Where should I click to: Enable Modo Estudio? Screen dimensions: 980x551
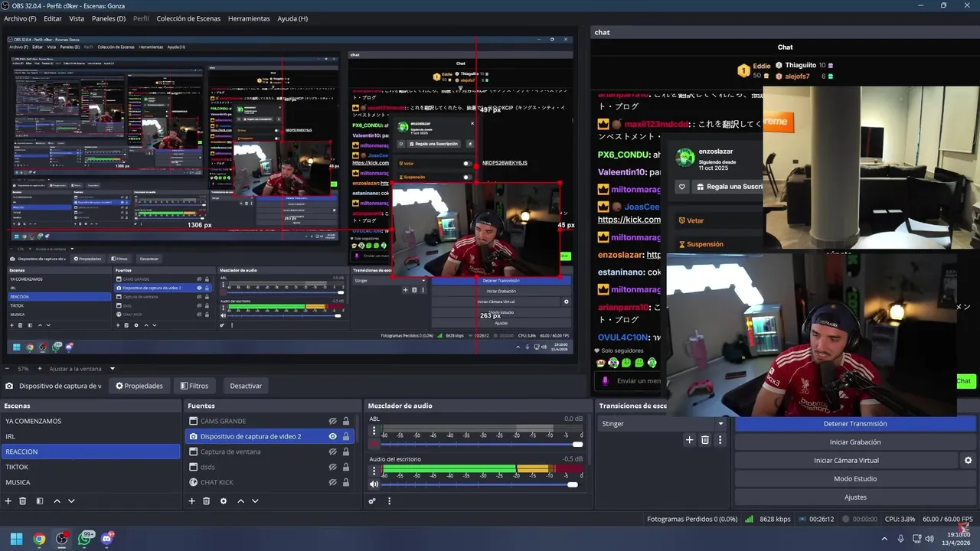coord(855,479)
